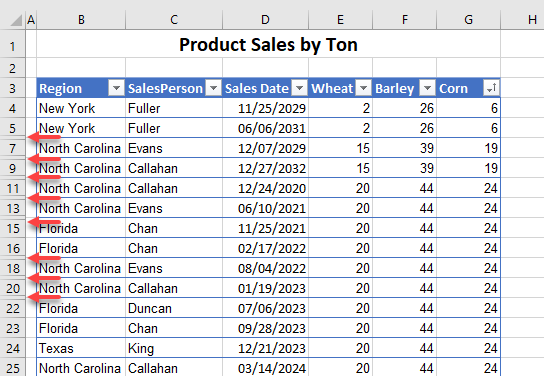
Task: Expand the Barley column filter arrow
Action: point(427,88)
